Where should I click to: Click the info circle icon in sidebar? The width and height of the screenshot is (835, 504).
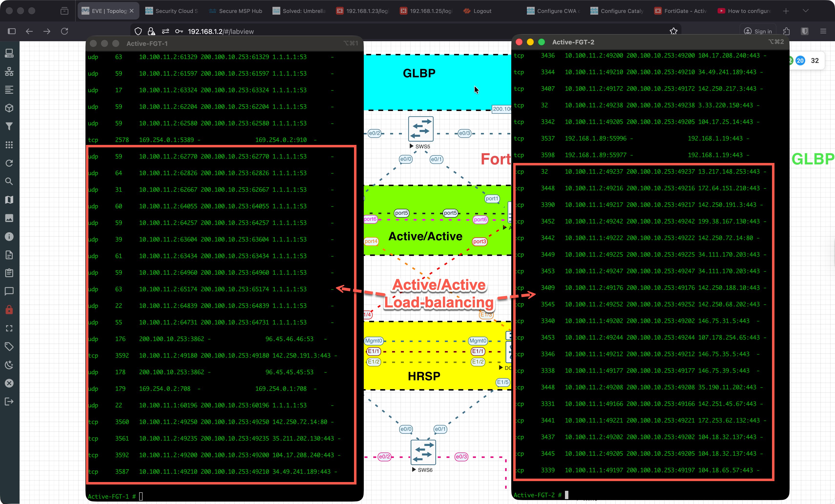click(9, 236)
